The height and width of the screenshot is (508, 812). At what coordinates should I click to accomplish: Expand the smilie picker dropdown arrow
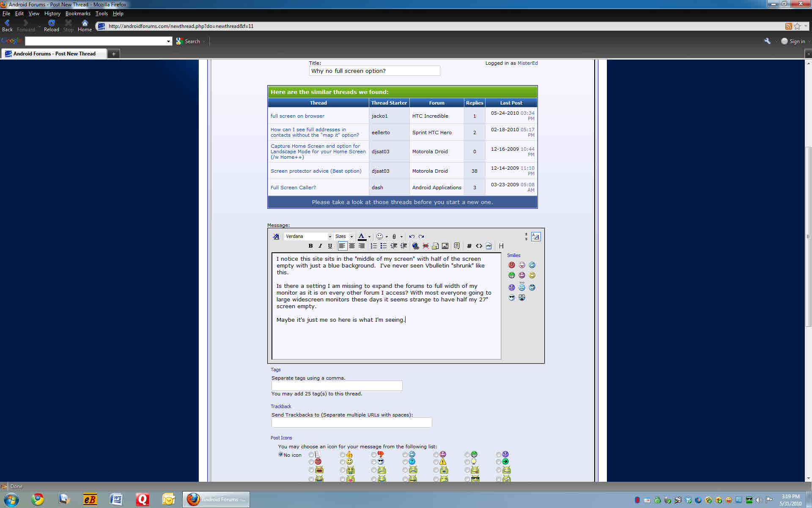click(x=387, y=237)
